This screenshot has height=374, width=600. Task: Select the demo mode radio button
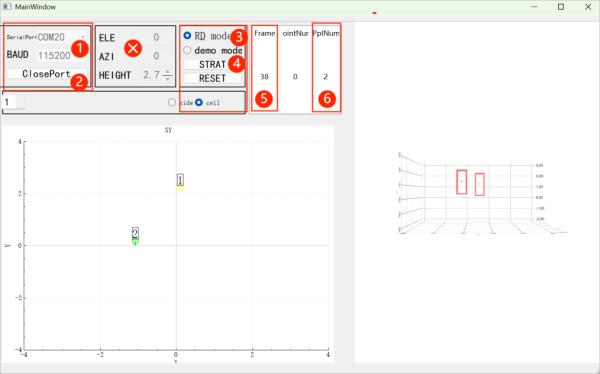coord(187,50)
